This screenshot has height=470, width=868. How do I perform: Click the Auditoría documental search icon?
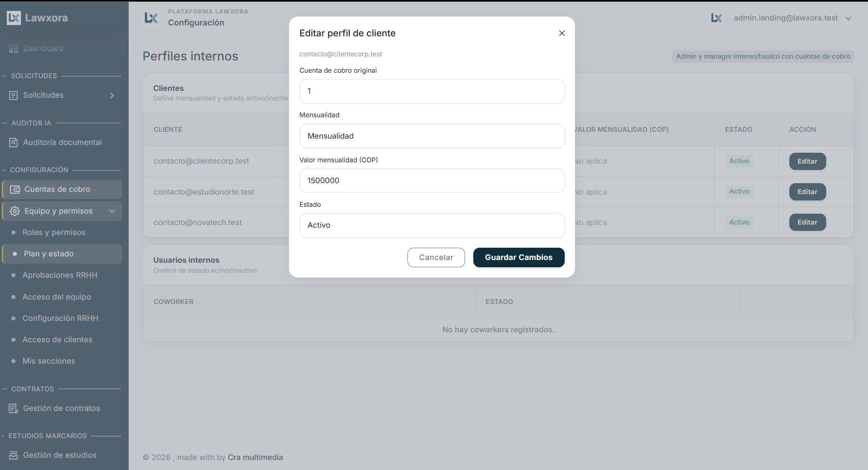(14, 142)
